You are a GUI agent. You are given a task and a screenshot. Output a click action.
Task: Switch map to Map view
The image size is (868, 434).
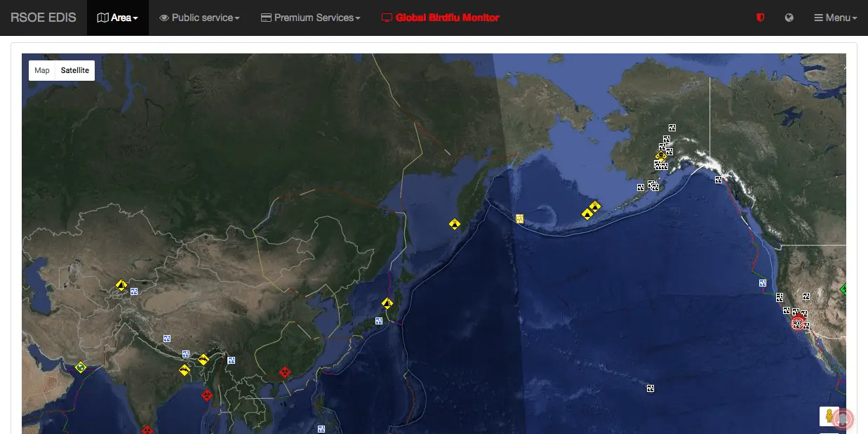(x=42, y=70)
